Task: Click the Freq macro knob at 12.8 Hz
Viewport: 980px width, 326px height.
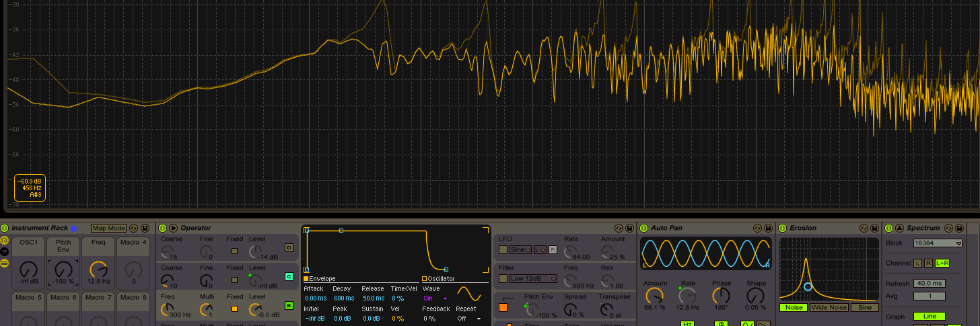Action: point(98,270)
